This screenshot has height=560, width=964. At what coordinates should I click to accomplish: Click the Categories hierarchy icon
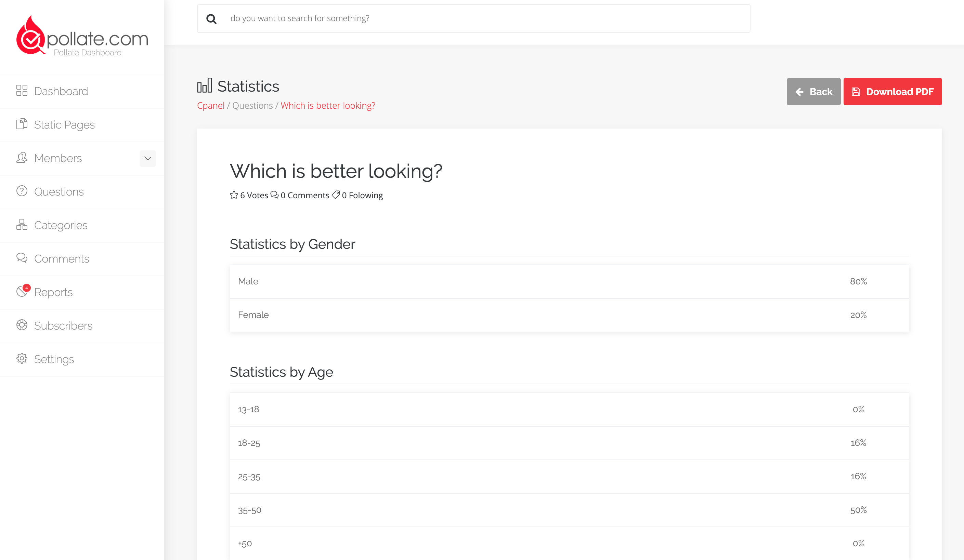(22, 224)
